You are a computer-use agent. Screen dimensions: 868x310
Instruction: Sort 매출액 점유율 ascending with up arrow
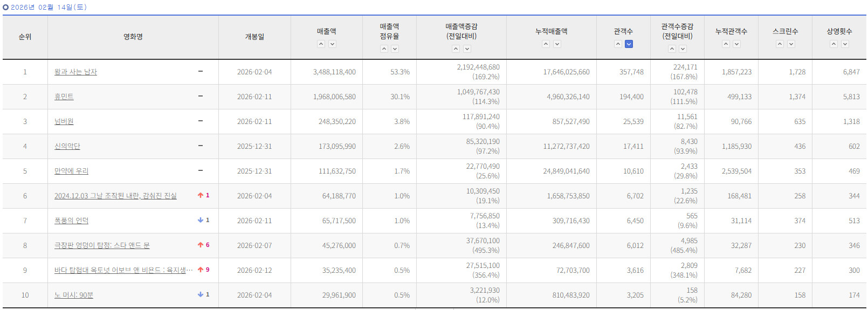[x=384, y=49]
